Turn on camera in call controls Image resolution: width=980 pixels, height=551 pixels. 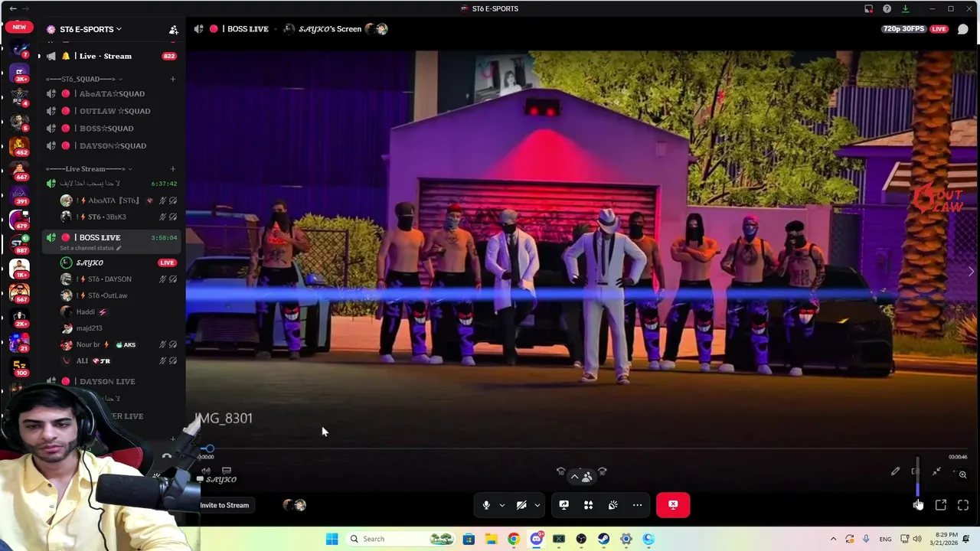tap(521, 505)
